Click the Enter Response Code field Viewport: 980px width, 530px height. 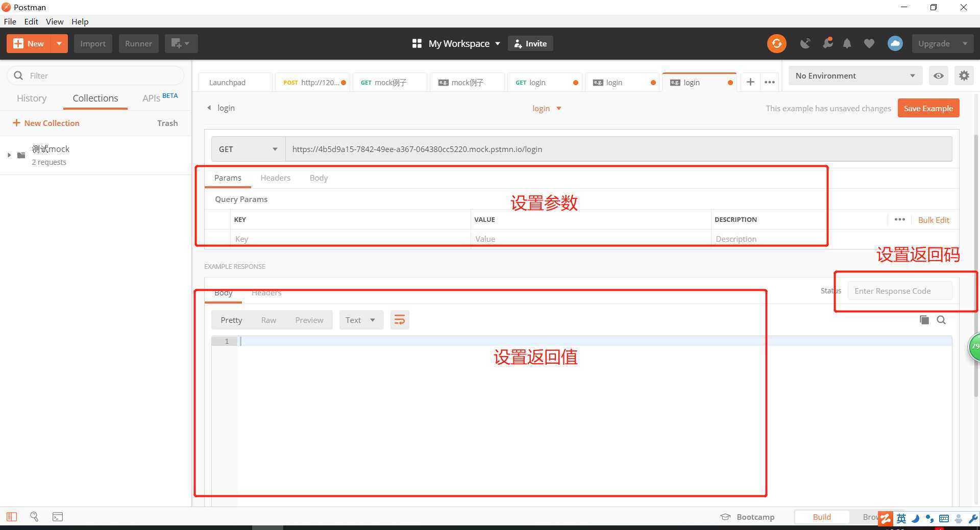[x=900, y=291]
